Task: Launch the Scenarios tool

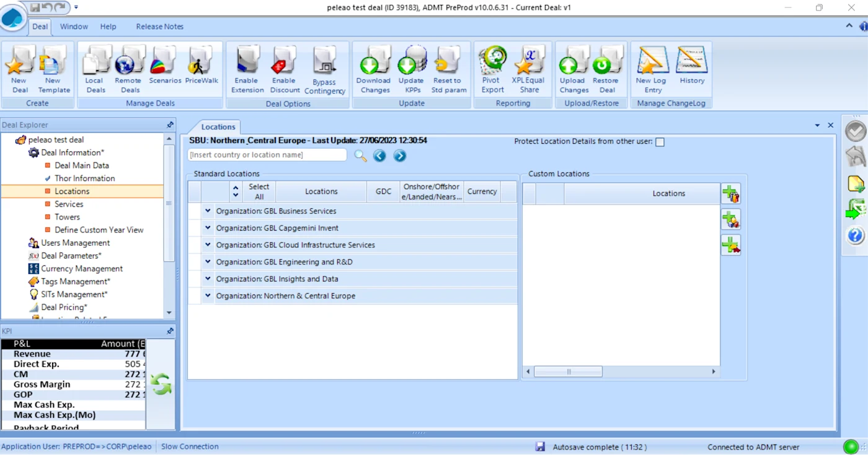Action: pyautogui.click(x=165, y=66)
